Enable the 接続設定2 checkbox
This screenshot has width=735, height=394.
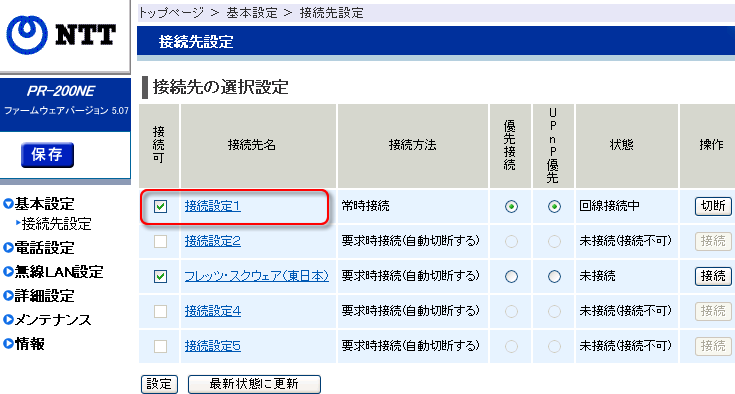(160, 241)
